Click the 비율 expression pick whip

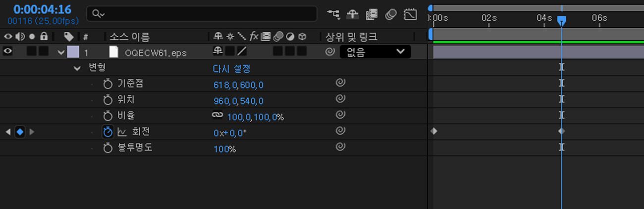[x=340, y=115]
